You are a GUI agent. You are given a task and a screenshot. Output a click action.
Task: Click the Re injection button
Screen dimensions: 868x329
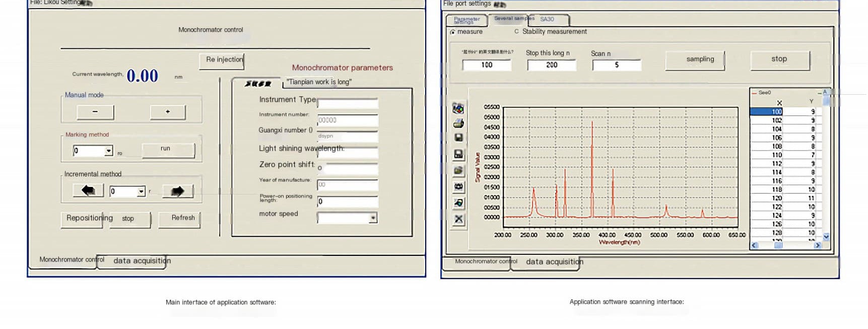224,60
